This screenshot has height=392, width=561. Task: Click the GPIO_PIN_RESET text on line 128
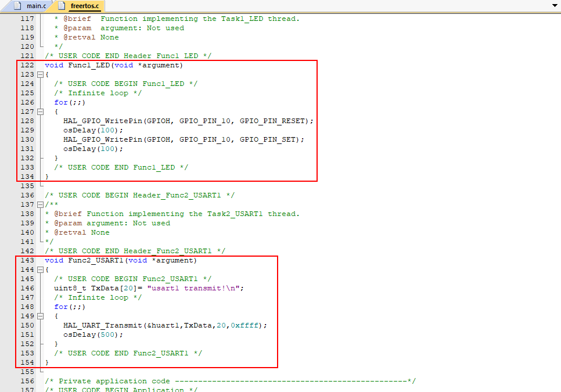coord(272,121)
